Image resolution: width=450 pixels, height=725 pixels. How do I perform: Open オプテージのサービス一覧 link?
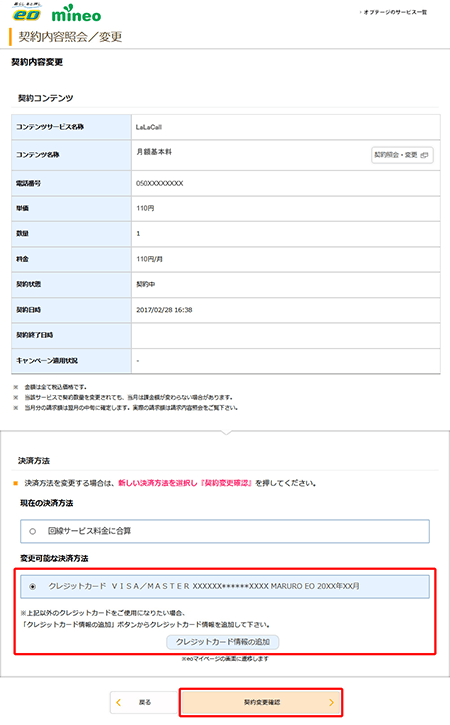click(x=394, y=12)
